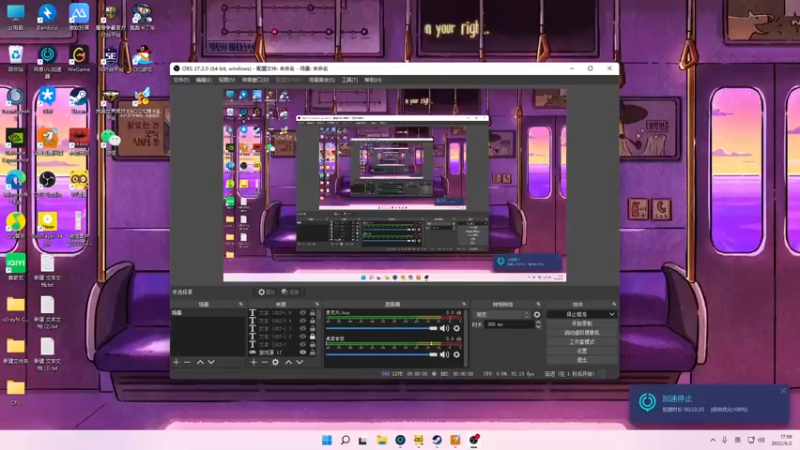800x450 pixels.
Task: Open the 工具(T) menu
Action: coord(349,80)
